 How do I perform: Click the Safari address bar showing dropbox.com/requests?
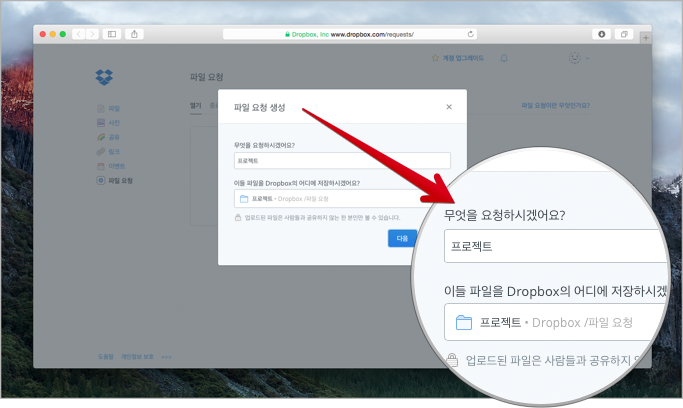point(350,34)
